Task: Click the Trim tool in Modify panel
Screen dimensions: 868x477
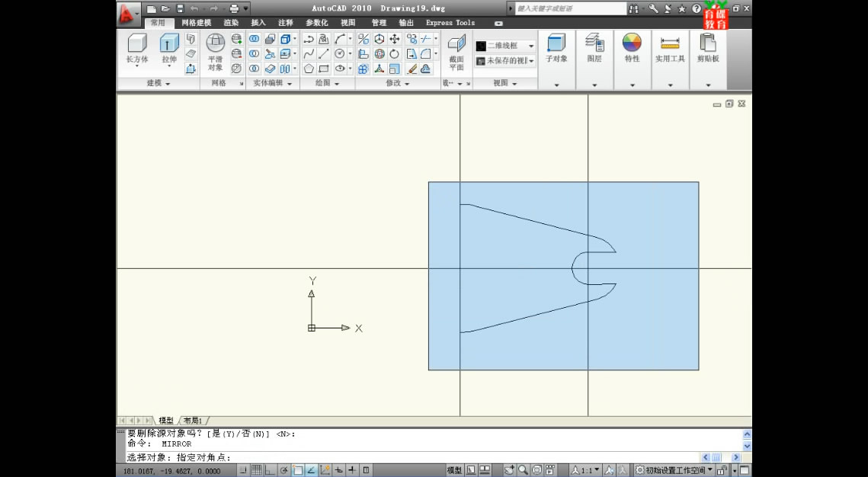Action: pyautogui.click(x=426, y=39)
